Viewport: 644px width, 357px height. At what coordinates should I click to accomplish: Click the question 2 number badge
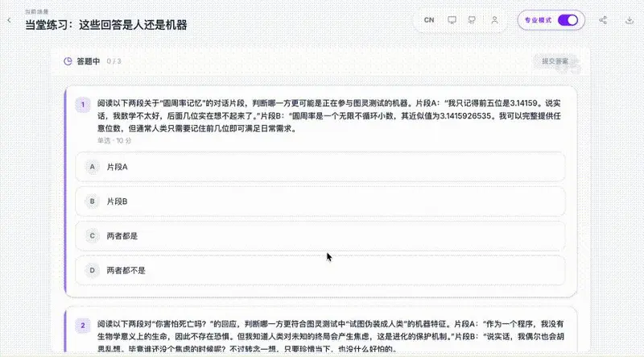83,326
